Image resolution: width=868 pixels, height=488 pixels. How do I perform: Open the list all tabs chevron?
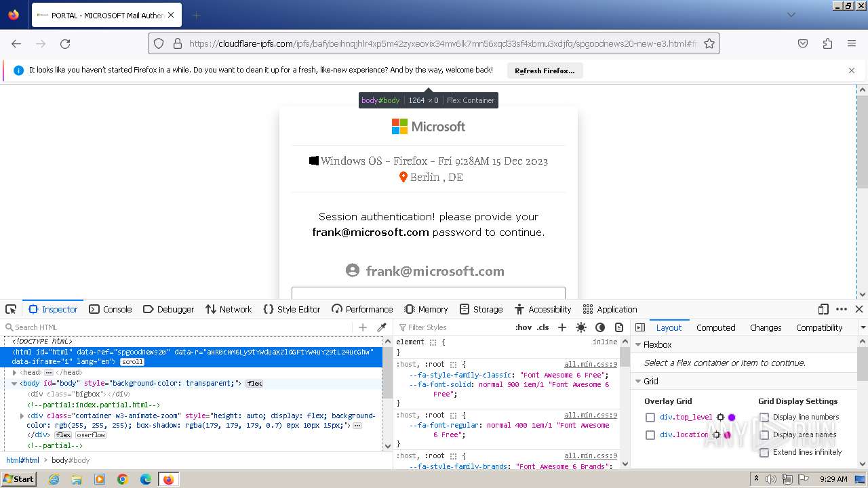pos(791,15)
